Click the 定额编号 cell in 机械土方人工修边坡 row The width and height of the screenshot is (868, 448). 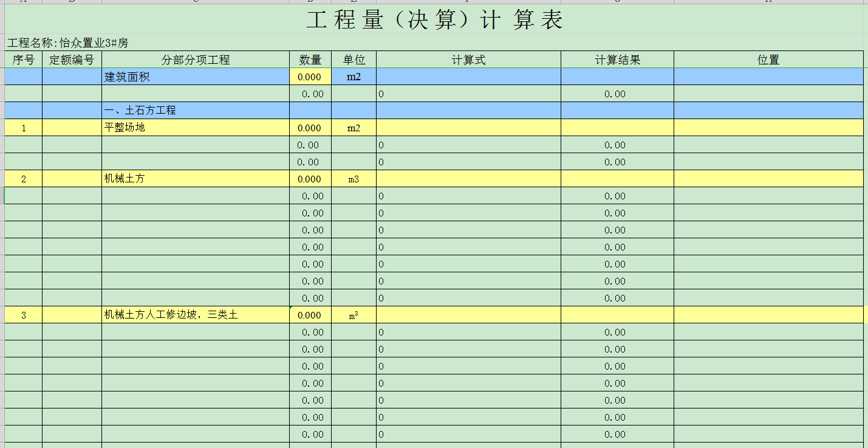coord(72,315)
